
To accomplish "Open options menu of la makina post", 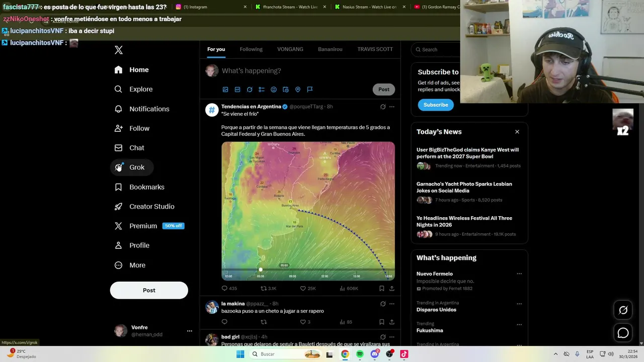I will (x=392, y=304).
